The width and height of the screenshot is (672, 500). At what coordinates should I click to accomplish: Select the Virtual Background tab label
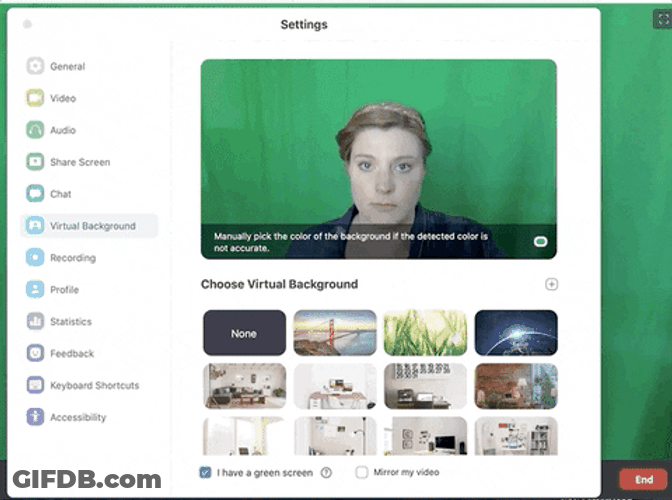click(x=93, y=225)
